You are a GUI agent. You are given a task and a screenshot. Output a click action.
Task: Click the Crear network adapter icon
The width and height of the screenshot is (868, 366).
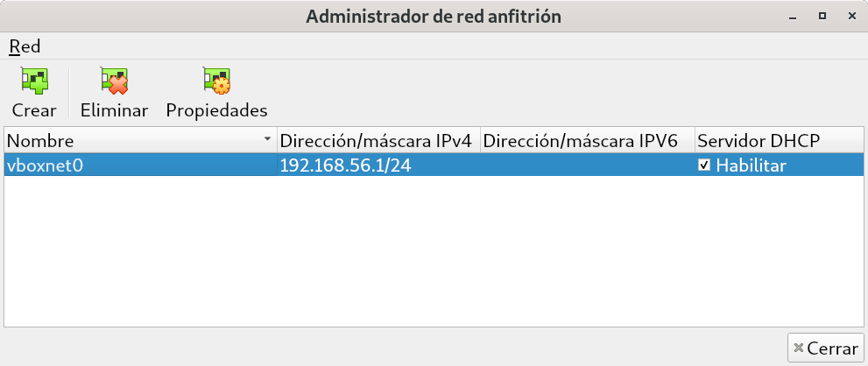tap(34, 81)
